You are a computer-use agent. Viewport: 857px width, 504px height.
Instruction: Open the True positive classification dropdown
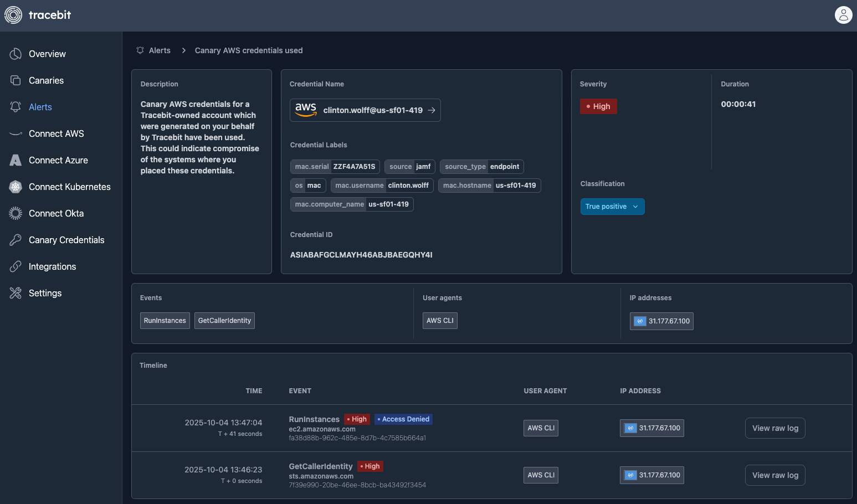pyautogui.click(x=612, y=207)
